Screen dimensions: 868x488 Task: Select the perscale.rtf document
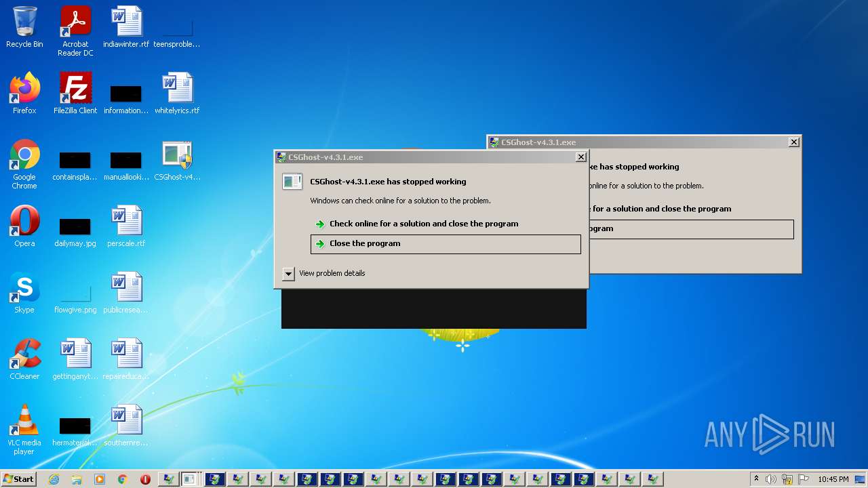[x=126, y=226]
